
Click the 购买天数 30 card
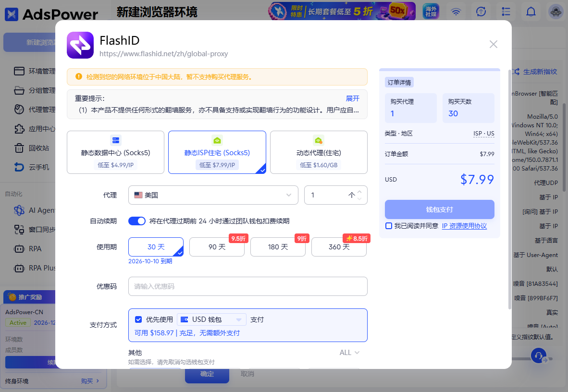469,108
